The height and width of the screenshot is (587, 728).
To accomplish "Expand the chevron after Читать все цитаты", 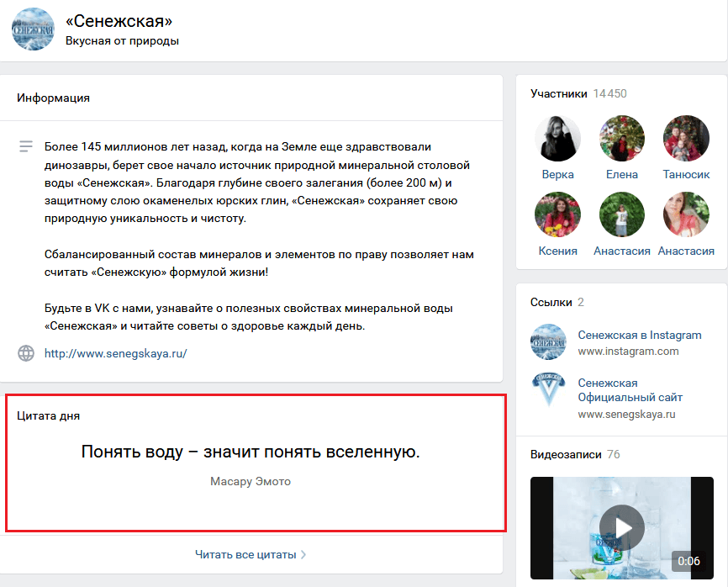I will tap(303, 554).
